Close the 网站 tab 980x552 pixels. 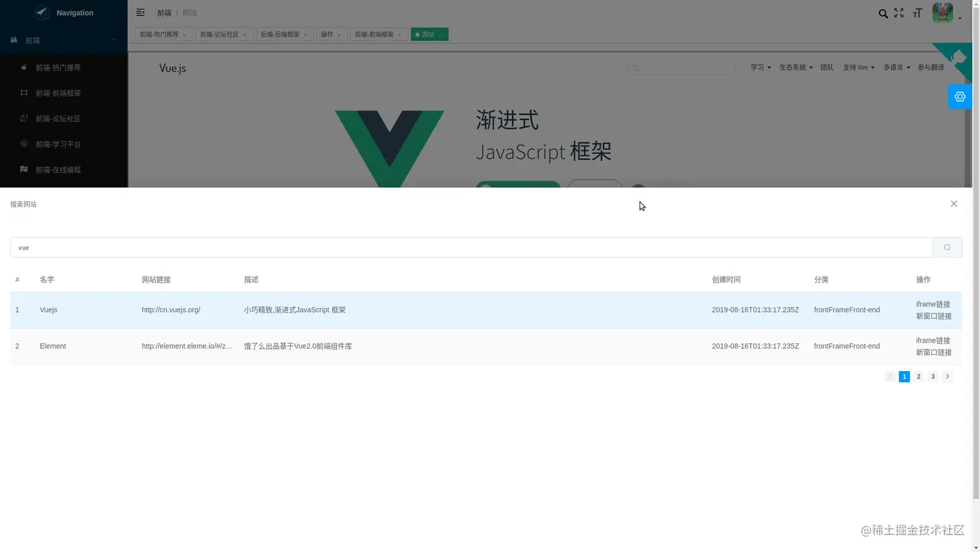(x=440, y=35)
